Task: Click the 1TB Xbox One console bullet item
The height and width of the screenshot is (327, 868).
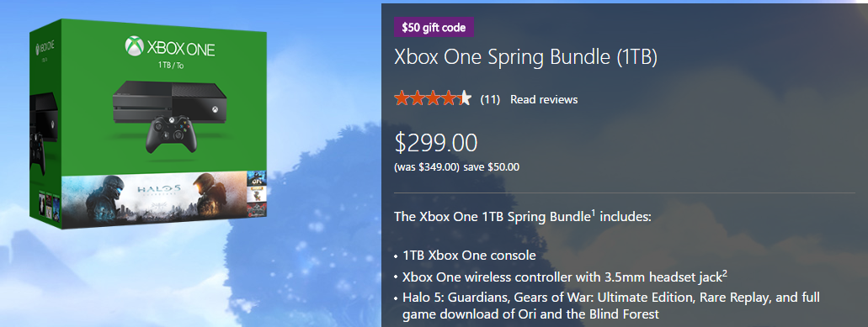Action: pyautogui.click(x=469, y=256)
